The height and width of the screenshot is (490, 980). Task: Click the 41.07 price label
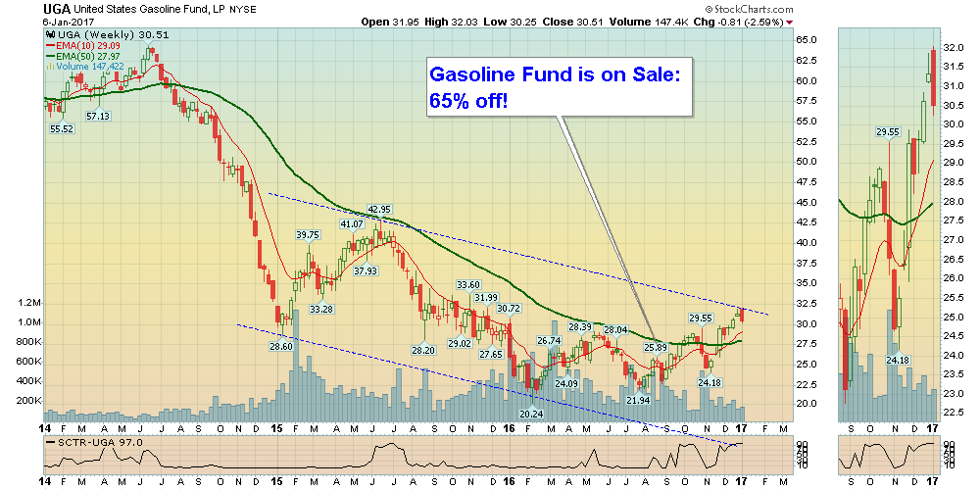pos(352,223)
